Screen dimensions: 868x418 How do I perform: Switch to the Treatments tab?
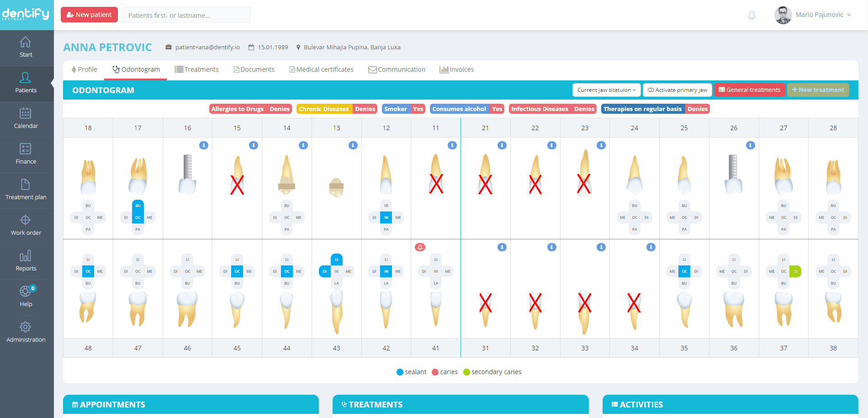[x=197, y=69]
